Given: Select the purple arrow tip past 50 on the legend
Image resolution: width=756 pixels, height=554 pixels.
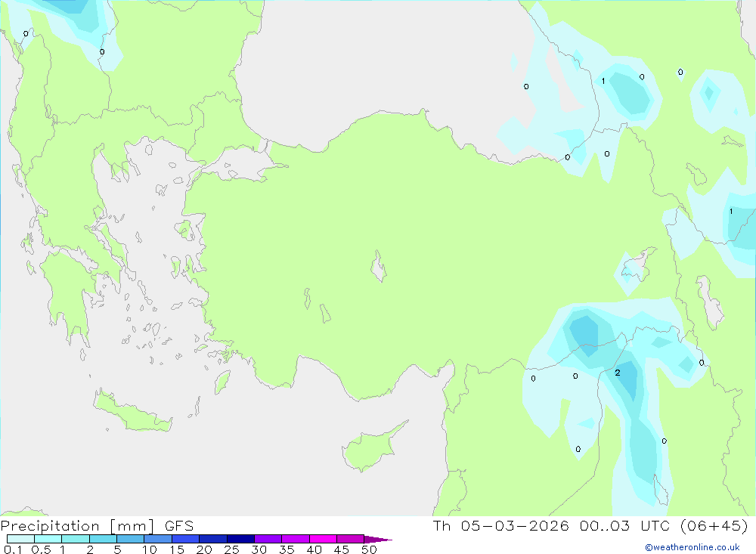Looking at the screenshot, I should coord(378,539).
